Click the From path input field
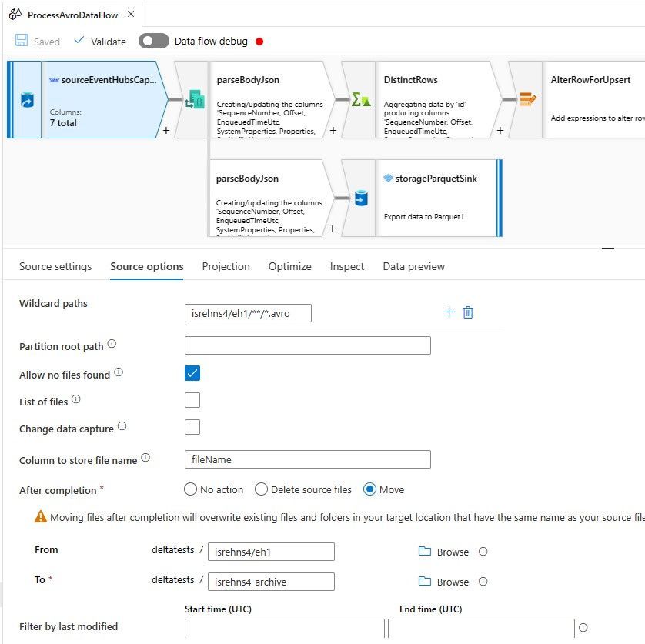Screen dimensions: 645x644 click(271, 552)
